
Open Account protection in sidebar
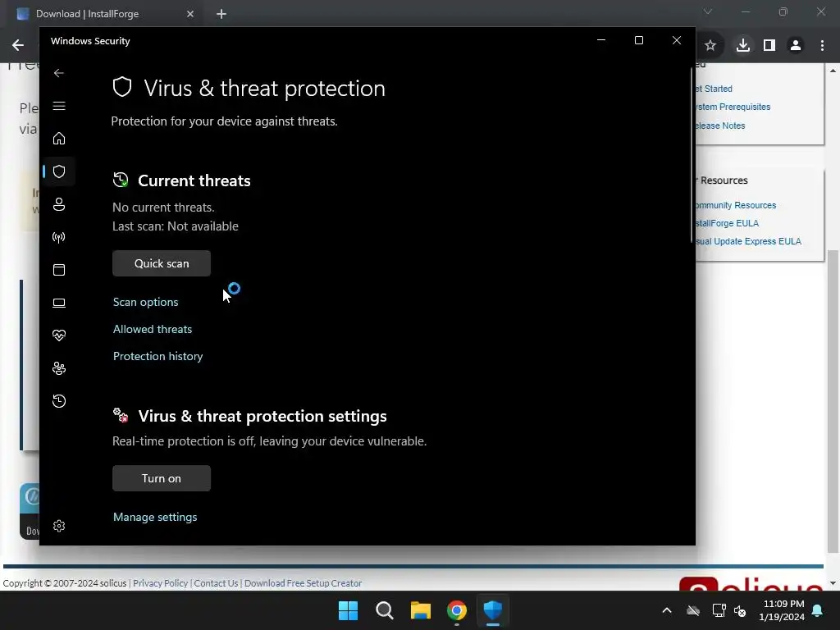tap(59, 204)
